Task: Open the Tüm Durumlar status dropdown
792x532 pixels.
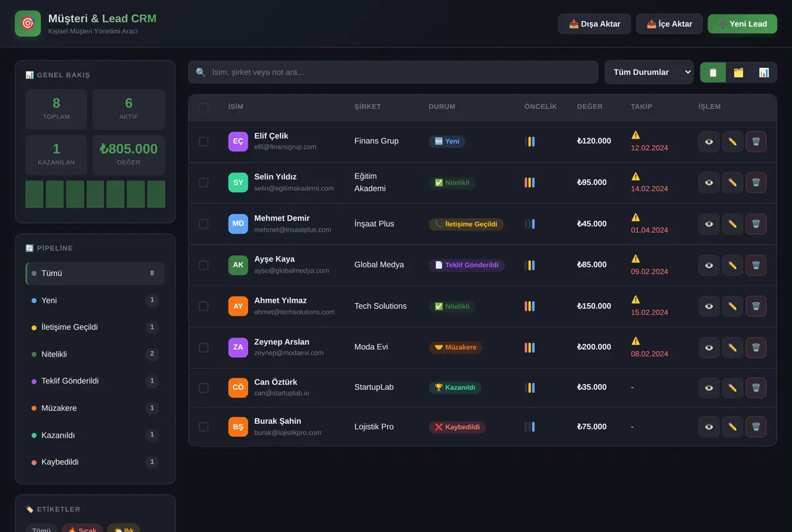Action: [649, 72]
